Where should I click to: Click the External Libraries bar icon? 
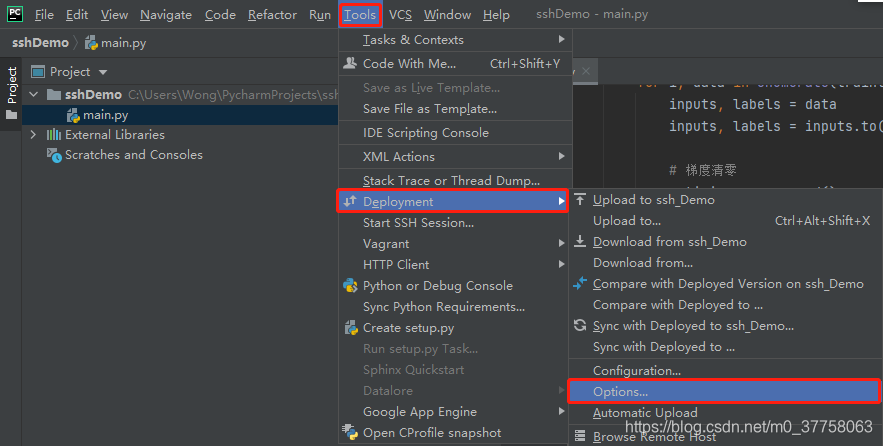point(53,135)
